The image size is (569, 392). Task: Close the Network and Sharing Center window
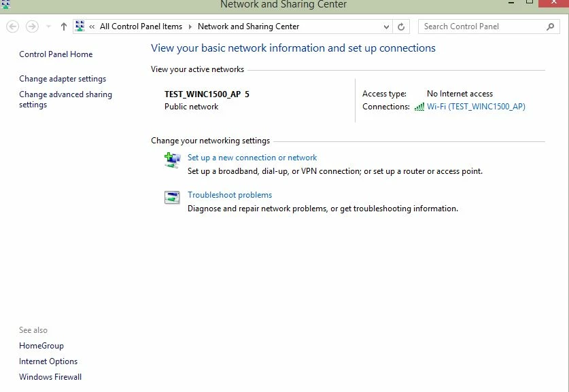click(553, 3)
